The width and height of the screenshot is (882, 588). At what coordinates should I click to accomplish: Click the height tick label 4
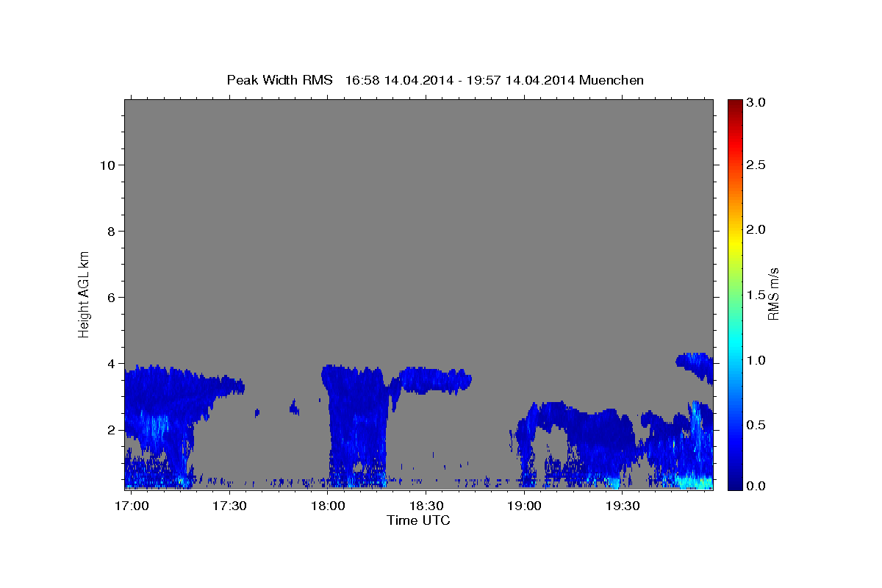pyautogui.click(x=111, y=363)
